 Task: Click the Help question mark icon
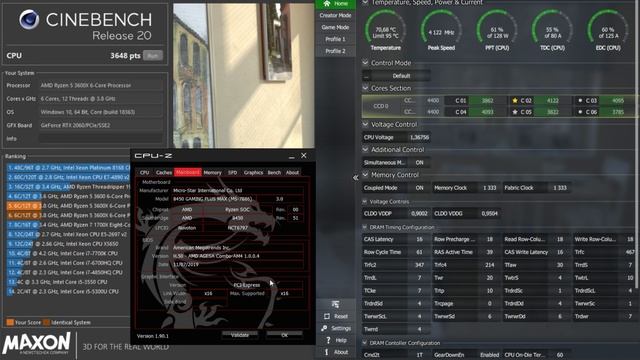[327, 340]
